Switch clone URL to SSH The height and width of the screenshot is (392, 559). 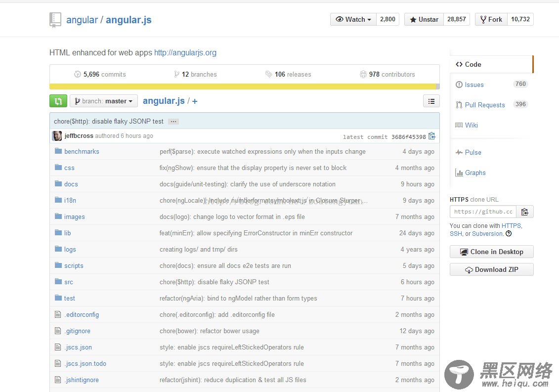456,234
